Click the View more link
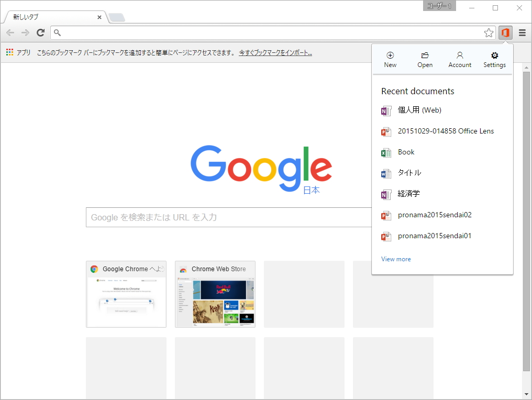The image size is (532, 400). 396,259
